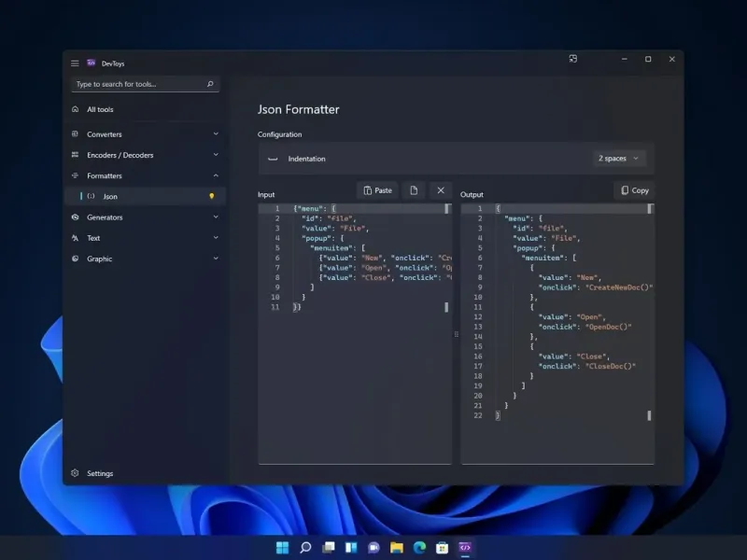Select All tools in the sidebar
The width and height of the screenshot is (747, 560).
145,109
